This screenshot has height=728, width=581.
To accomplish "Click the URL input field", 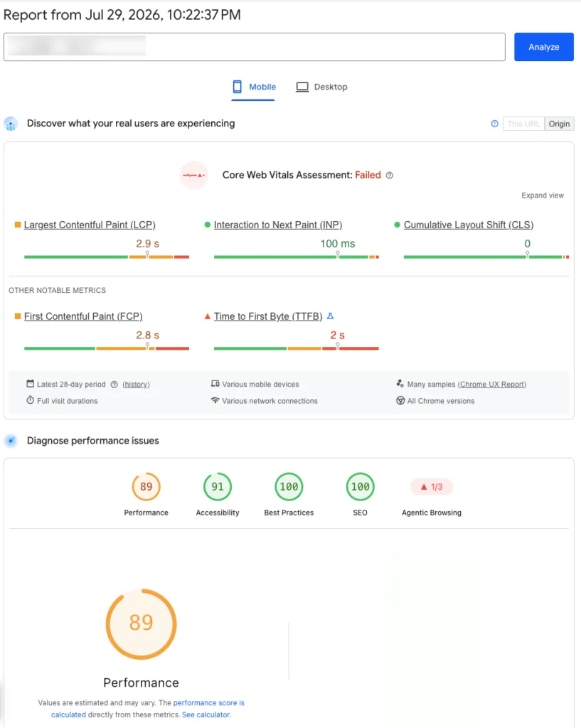I will point(255,47).
